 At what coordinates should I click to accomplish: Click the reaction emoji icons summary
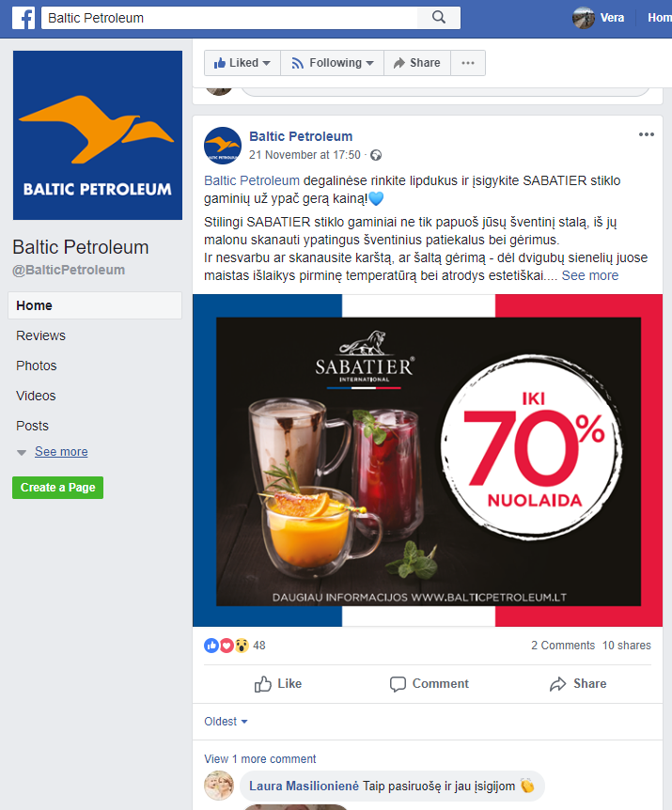(227, 646)
